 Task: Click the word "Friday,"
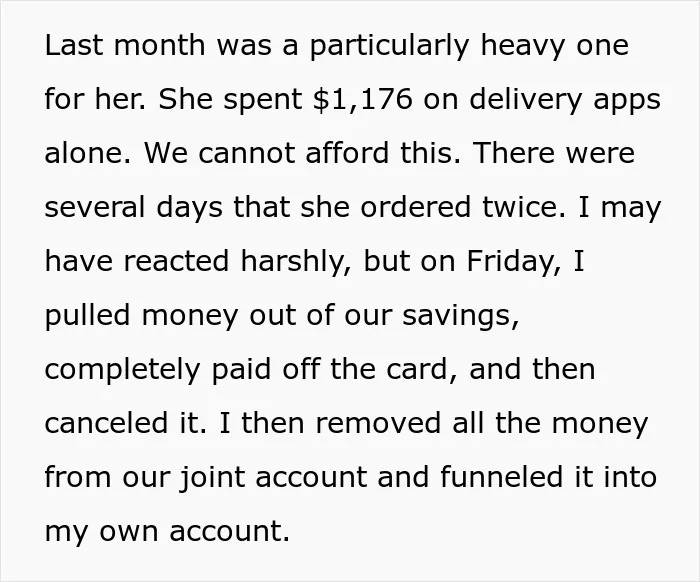click(514, 262)
